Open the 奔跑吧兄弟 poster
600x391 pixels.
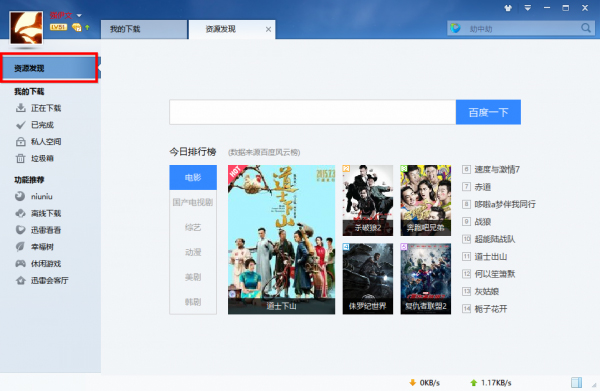pos(426,200)
